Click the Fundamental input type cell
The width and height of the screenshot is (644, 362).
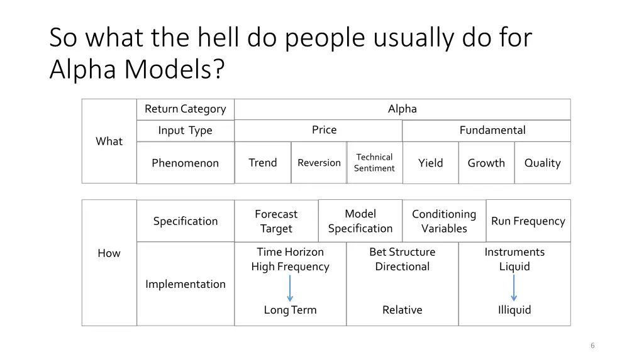pyautogui.click(x=487, y=131)
